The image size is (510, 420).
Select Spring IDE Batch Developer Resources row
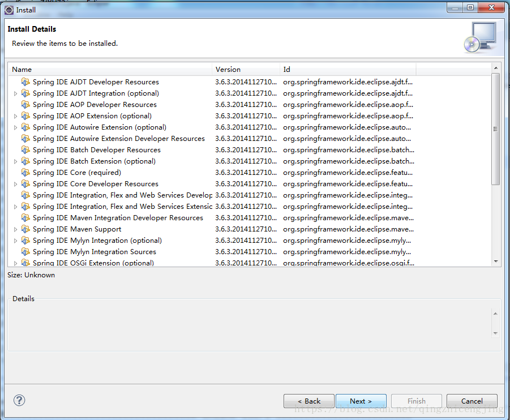(250, 149)
